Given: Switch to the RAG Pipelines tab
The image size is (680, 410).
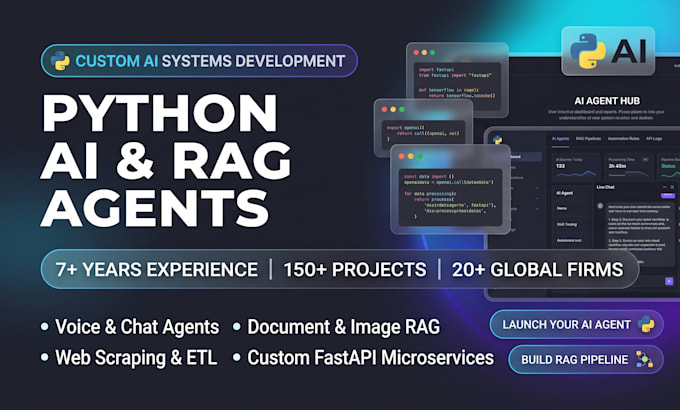Looking at the screenshot, I should (588, 139).
